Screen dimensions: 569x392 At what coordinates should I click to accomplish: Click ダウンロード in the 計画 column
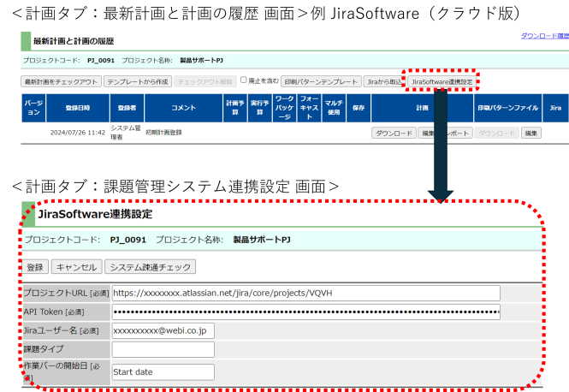394,134
